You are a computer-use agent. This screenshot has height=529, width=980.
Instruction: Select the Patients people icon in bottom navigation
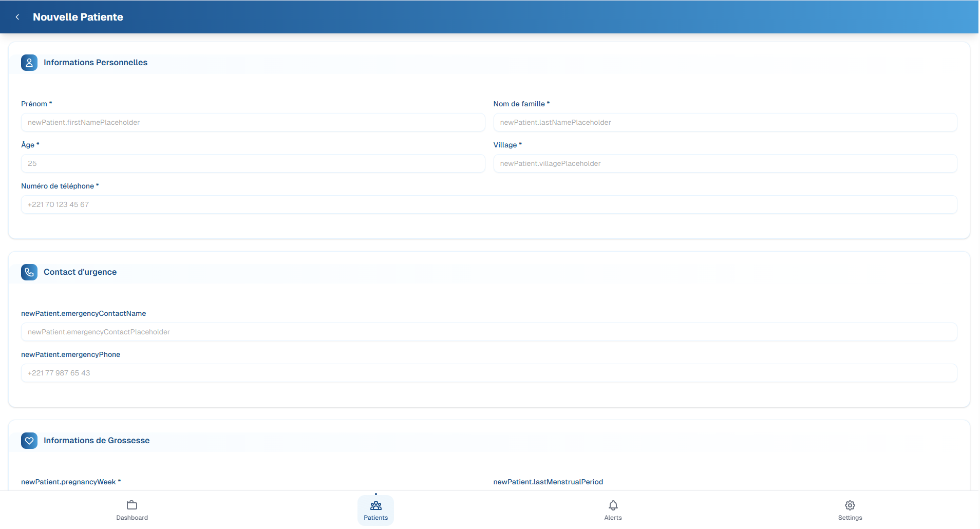coord(375,505)
